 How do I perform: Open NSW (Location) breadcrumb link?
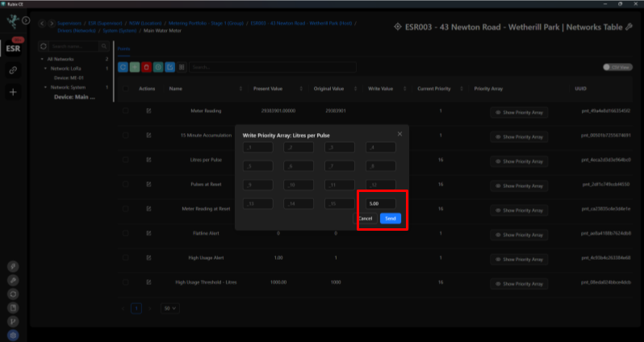click(x=145, y=23)
